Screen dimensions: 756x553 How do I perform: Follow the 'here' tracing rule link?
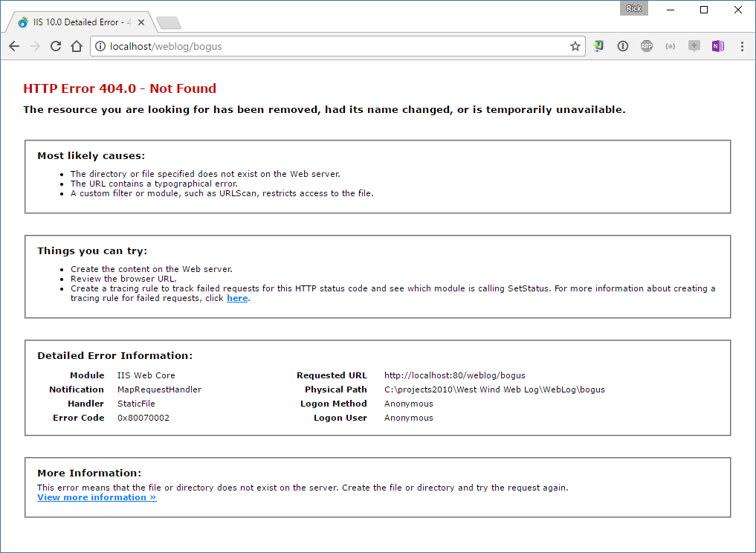point(237,299)
